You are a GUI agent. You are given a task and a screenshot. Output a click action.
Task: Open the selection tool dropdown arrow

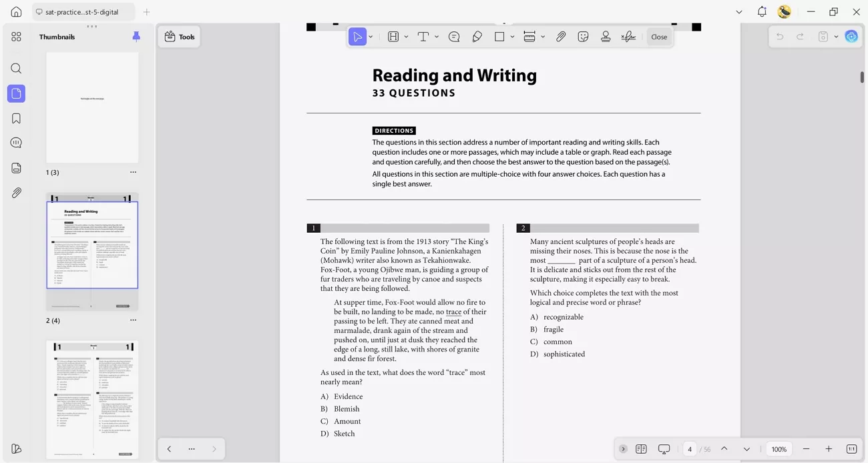point(370,37)
